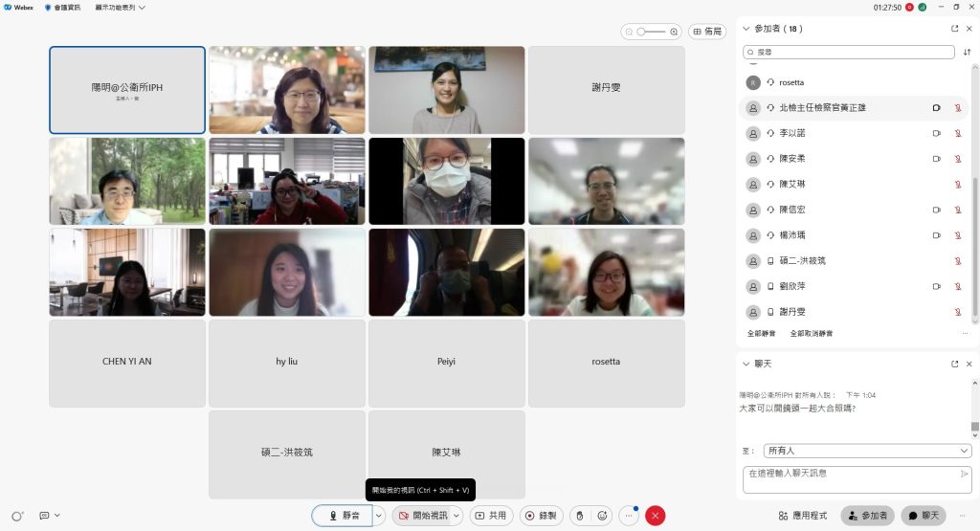Viewport: 980px width, 531px height.
Task: Open 會議資訊 meeting info
Action: tap(65, 8)
